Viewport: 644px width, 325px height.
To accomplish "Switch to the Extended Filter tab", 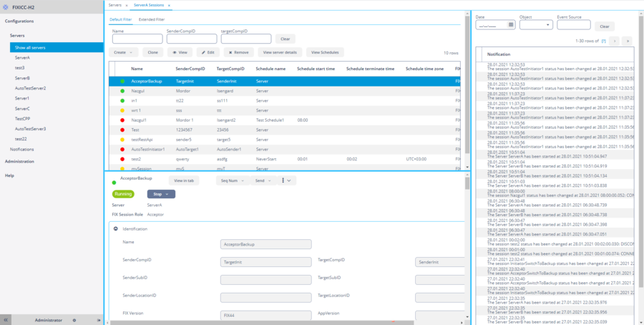I will 151,19.
